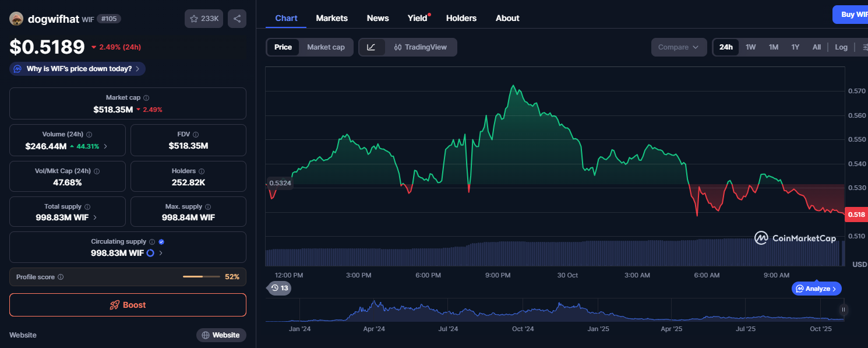
Task: Click the share icon near the star
Action: coord(237,18)
